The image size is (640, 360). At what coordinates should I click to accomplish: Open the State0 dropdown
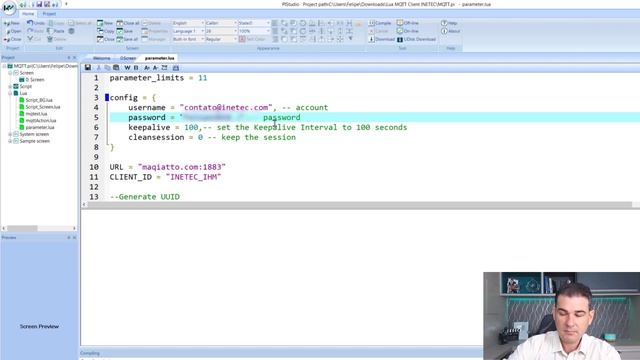pyautogui.click(x=253, y=23)
